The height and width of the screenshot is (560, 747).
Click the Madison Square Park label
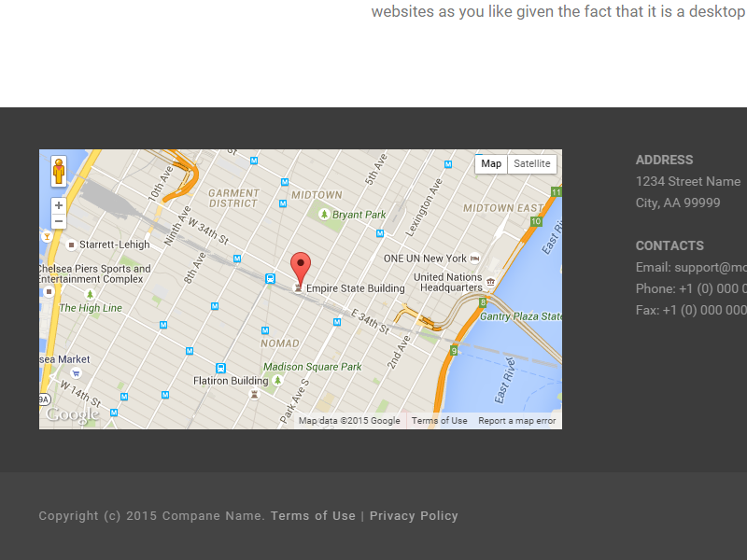coord(313,367)
